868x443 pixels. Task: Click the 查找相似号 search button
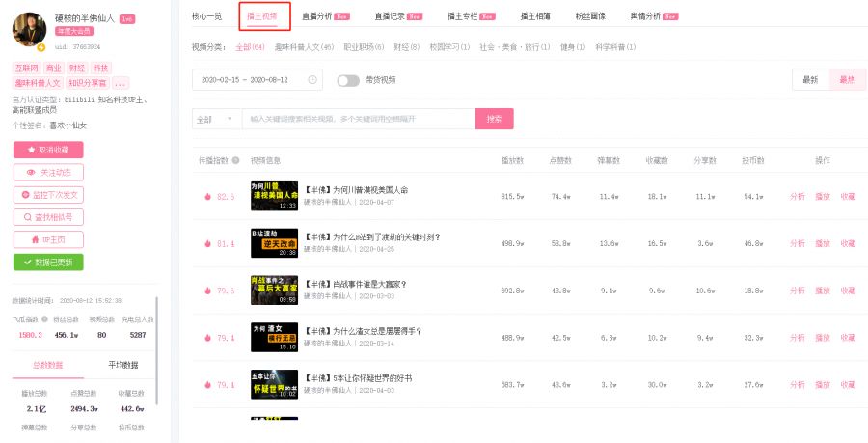coord(48,217)
